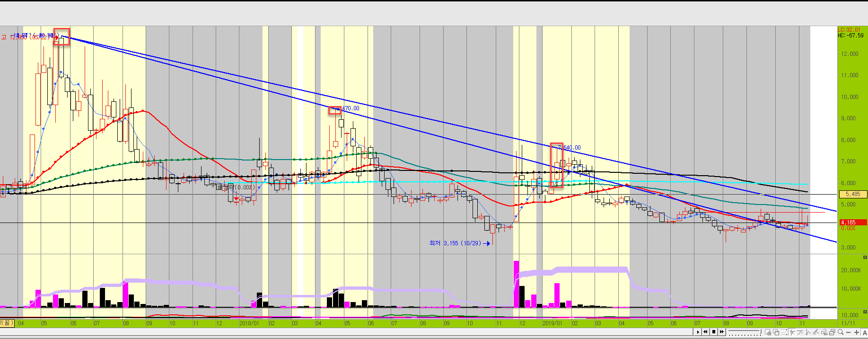Click the 'A' auto-scale button

[x=865, y=332]
